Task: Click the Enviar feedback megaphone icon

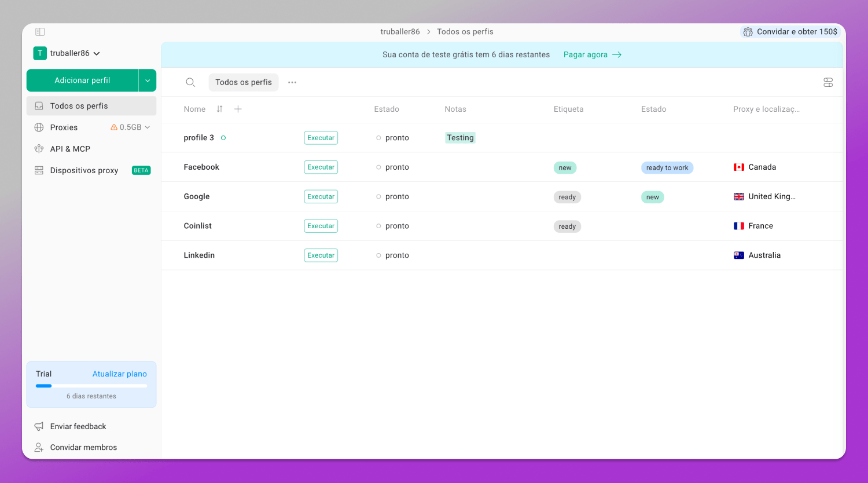Action: coord(39,426)
